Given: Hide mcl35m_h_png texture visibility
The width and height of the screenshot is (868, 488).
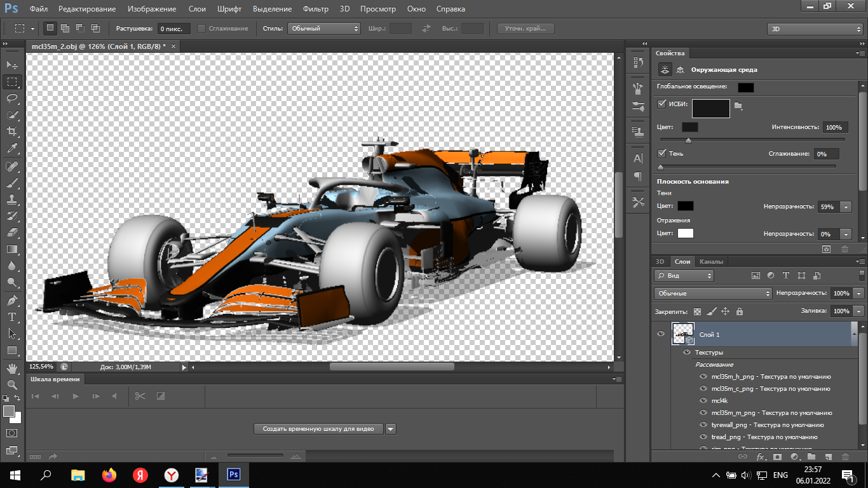Looking at the screenshot, I should point(703,376).
